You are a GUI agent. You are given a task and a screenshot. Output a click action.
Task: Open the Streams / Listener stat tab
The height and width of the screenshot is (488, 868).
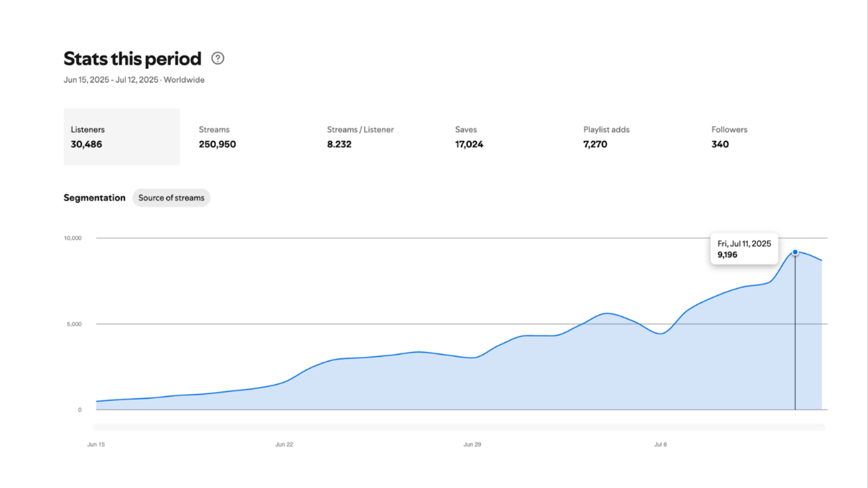(378, 137)
